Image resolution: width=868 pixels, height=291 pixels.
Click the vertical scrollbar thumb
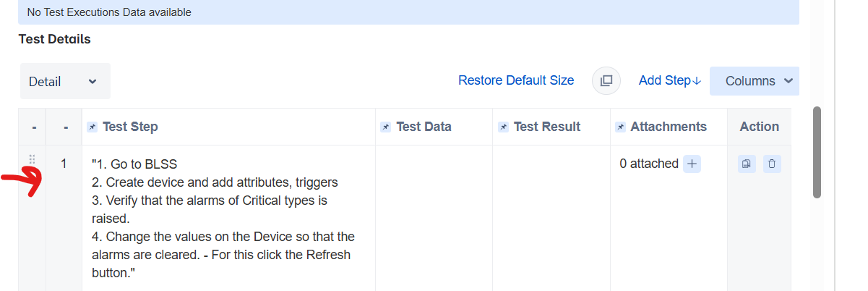pyautogui.click(x=817, y=152)
